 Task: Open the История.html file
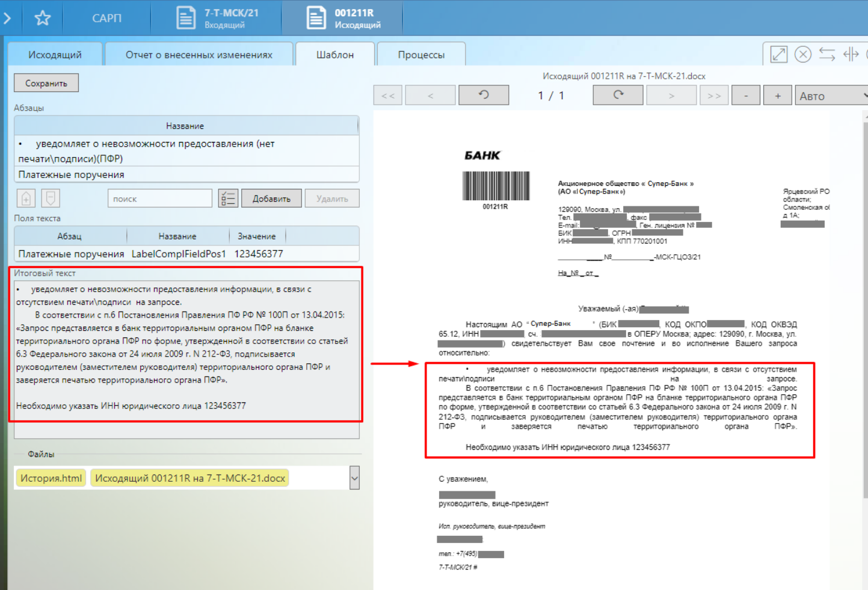coord(51,478)
